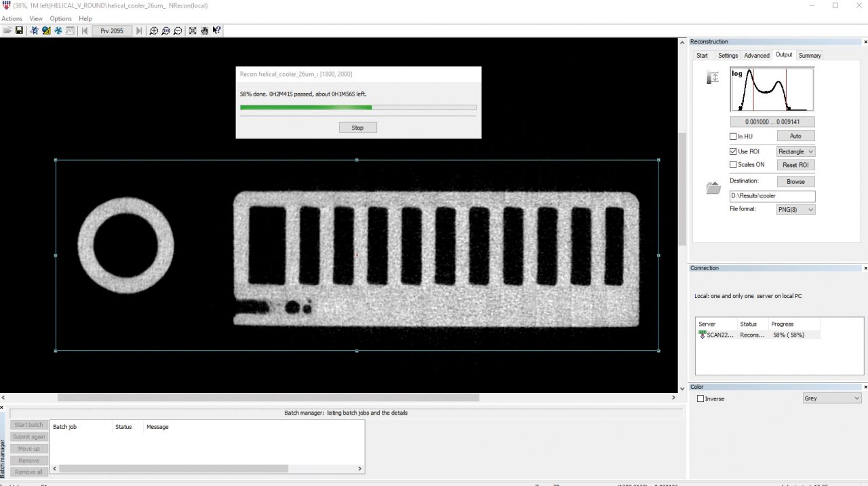The height and width of the screenshot is (486, 868).
Task: Click the Browse destination button
Action: coord(795,181)
